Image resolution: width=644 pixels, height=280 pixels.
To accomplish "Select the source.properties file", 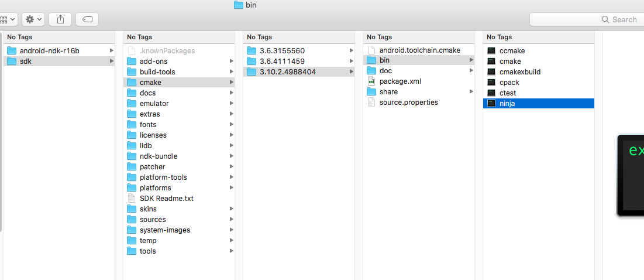I will (x=419, y=103).
